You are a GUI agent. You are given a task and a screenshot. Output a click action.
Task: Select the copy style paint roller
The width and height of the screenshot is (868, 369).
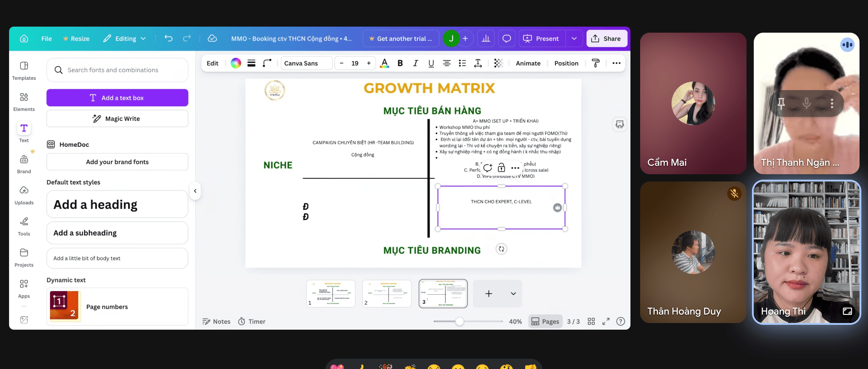[x=596, y=63]
